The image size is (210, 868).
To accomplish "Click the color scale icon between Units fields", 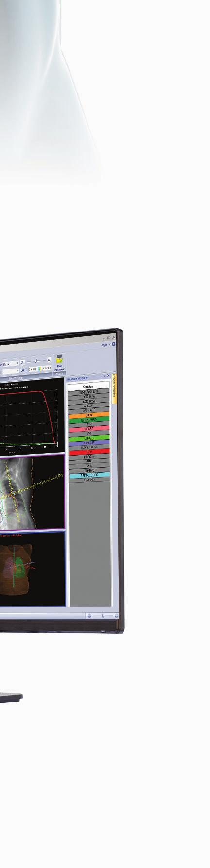I will pos(39,368).
